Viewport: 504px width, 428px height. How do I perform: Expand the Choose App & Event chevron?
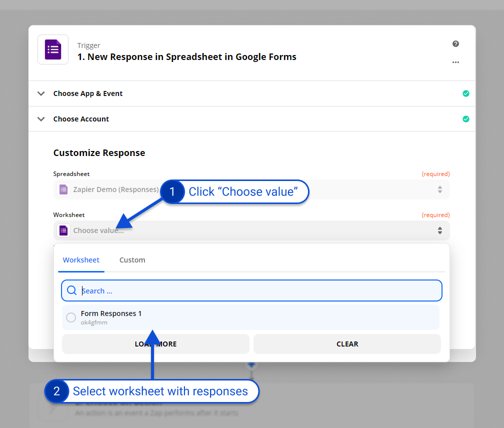41,93
